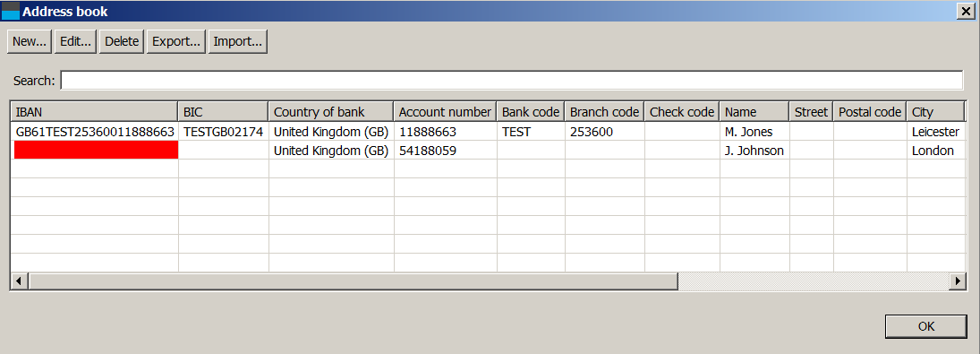Click the New... button
The height and width of the screenshot is (354, 980).
pos(30,42)
